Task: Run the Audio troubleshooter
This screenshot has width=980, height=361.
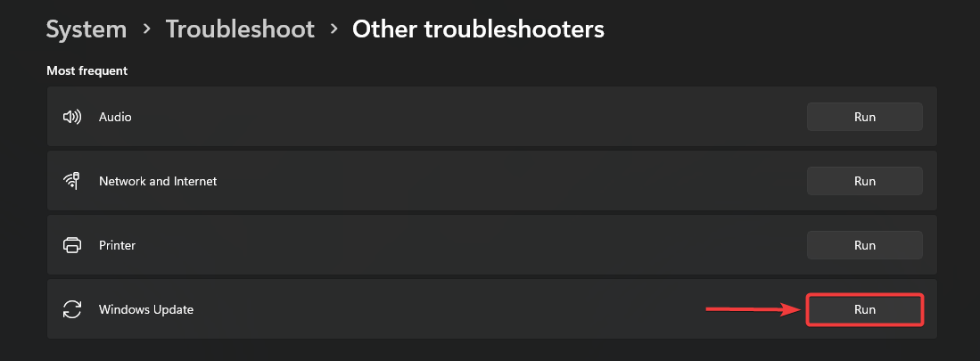Action: 864,117
